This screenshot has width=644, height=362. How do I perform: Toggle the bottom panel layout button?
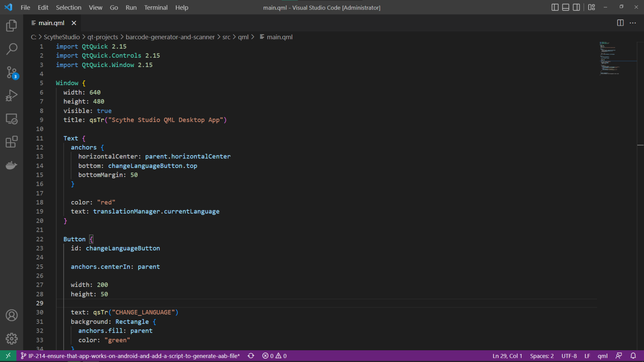[566, 7]
